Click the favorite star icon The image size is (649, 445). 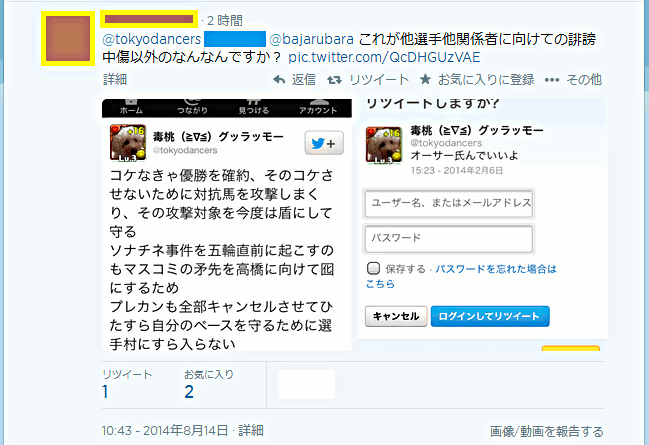425,79
